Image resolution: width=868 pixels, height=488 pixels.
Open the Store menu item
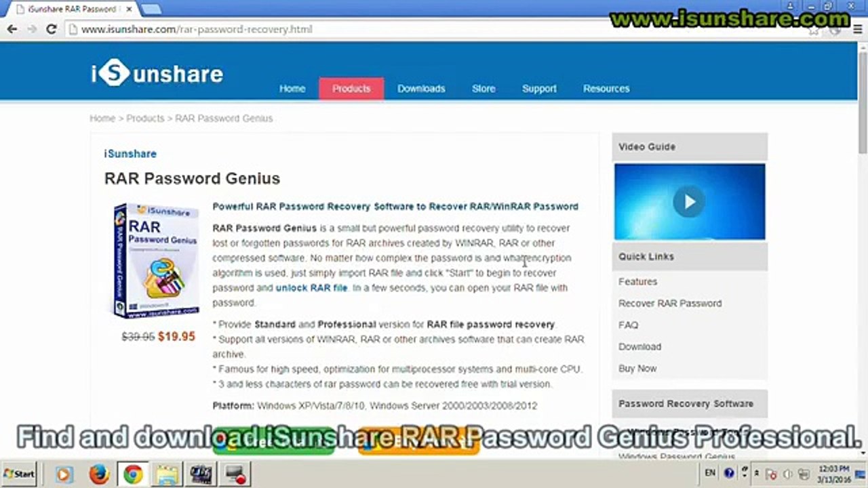(484, 89)
